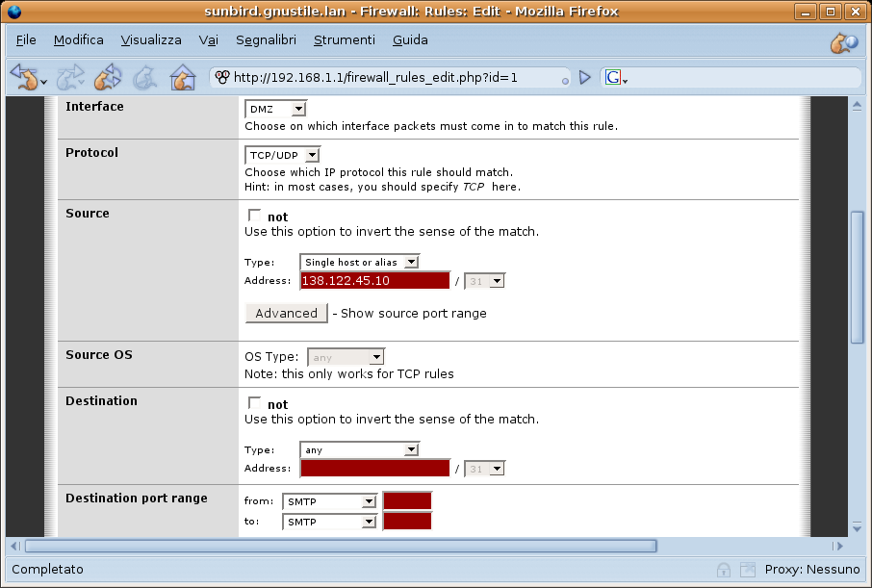Enable the Source 'not' checkbox

coord(255,216)
